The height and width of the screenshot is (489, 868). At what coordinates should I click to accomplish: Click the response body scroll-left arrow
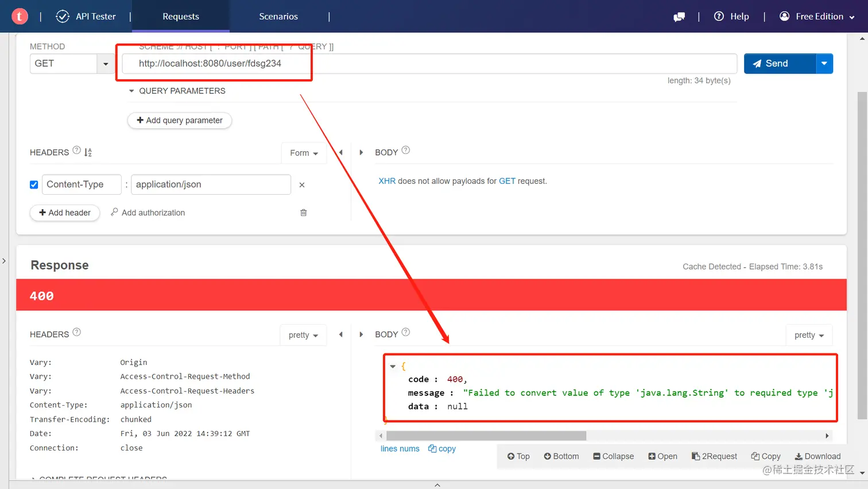(x=381, y=436)
